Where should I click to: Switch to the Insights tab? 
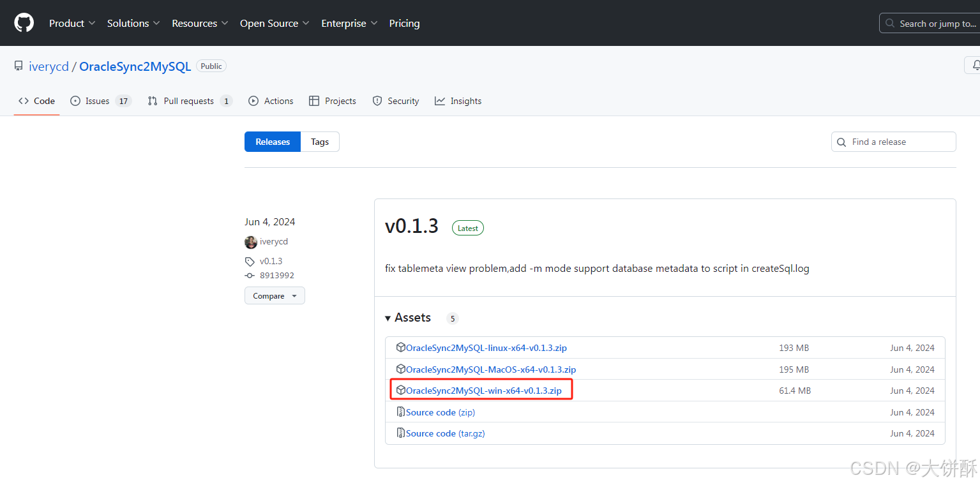pos(458,101)
